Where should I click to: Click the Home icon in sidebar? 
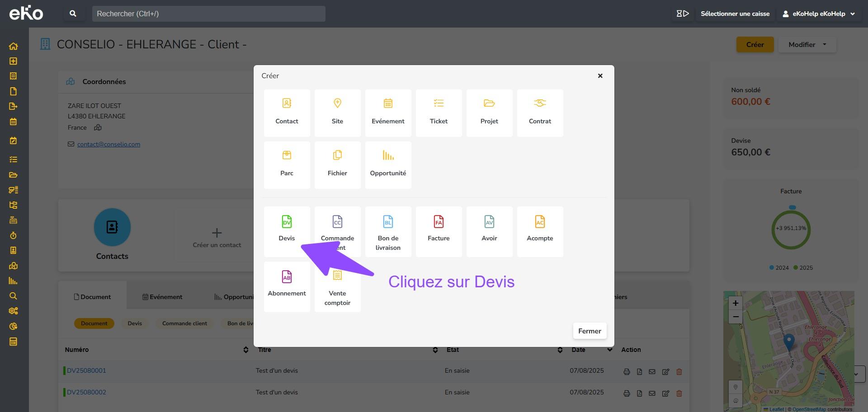[x=13, y=46]
